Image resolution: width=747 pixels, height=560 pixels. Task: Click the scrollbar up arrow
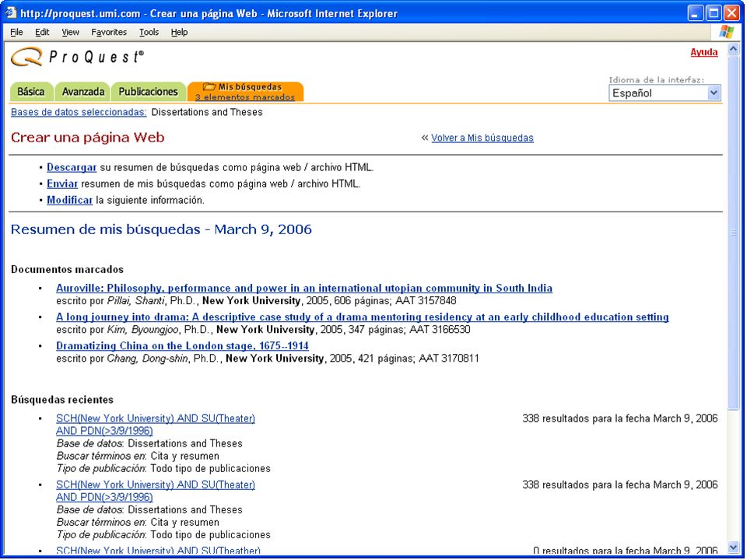point(733,48)
